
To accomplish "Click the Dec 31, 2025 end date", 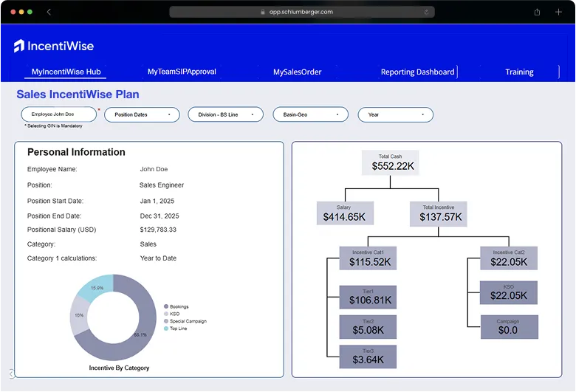I will click(160, 216).
